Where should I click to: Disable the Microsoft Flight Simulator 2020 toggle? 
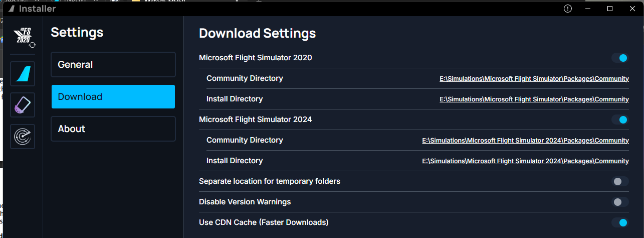(620, 58)
